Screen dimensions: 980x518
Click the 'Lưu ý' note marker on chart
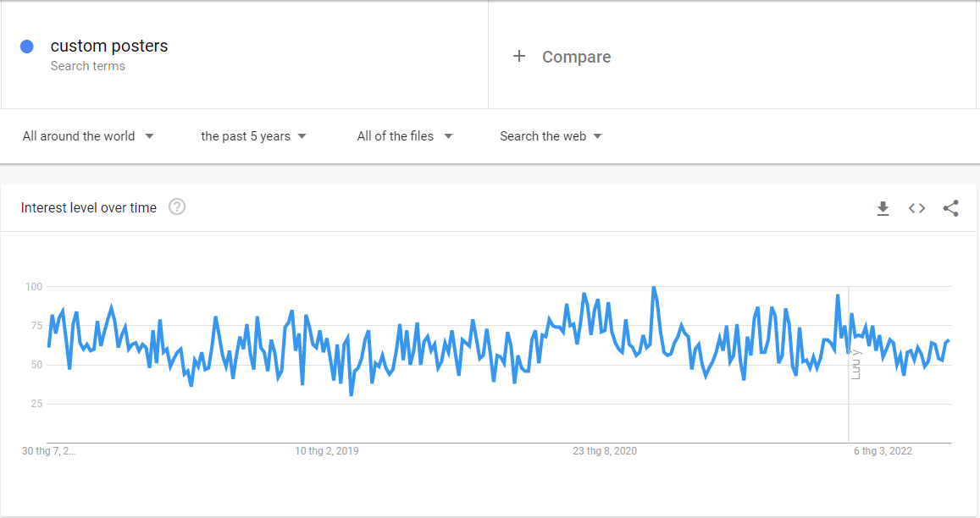coord(855,364)
